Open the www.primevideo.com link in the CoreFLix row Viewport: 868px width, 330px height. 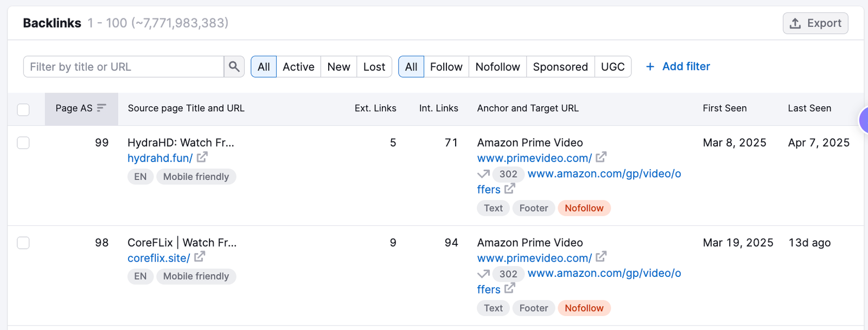click(534, 258)
